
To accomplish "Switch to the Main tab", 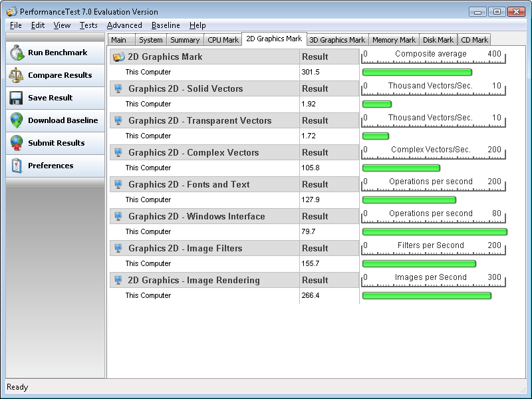I will click(x=122, y=40).
